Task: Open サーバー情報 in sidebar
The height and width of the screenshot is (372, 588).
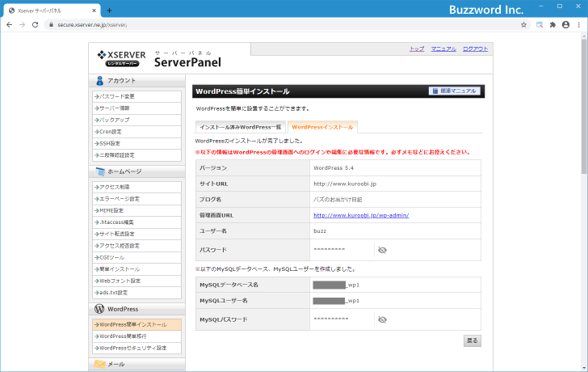Action: pyautogui.click(x=136, y=108)
